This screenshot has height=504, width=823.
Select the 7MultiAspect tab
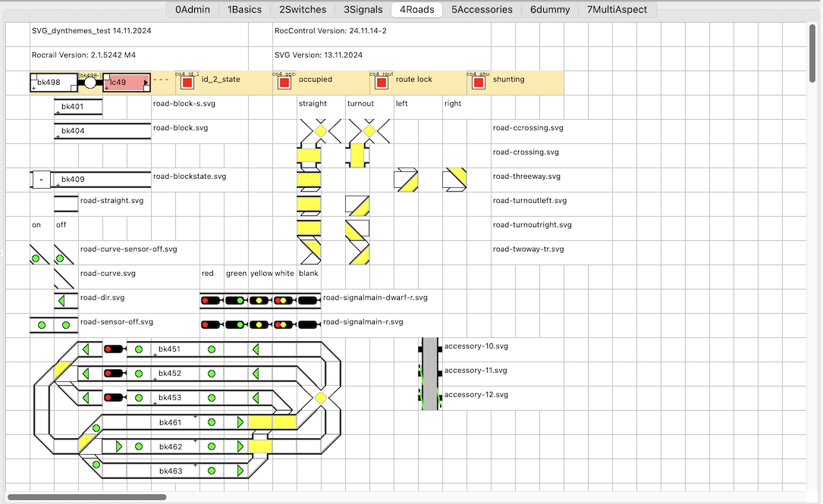click(617, 10)
